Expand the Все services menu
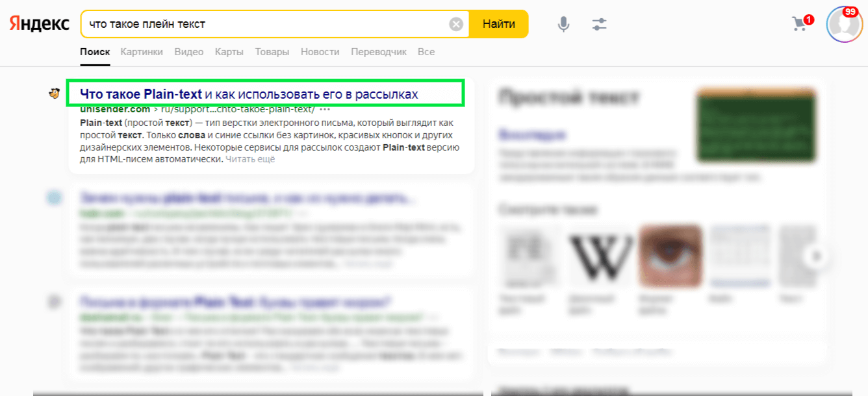This screenshot has height=396, width=868. point(426,52)
